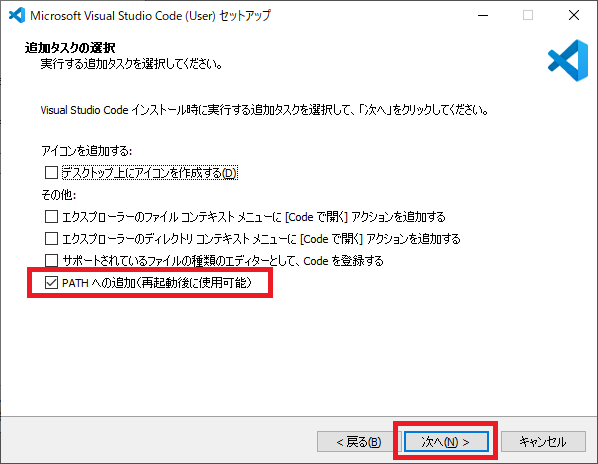Click the PATH への追加 label text
The height and width of the screenshot is (464, 598).
[x=157, y=283]
